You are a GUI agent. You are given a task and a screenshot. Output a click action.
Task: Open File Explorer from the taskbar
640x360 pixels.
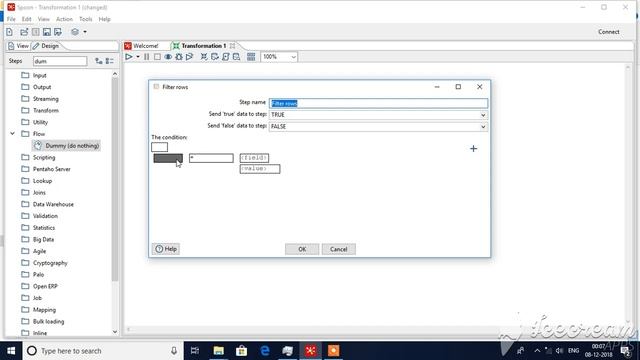point(219,351)
